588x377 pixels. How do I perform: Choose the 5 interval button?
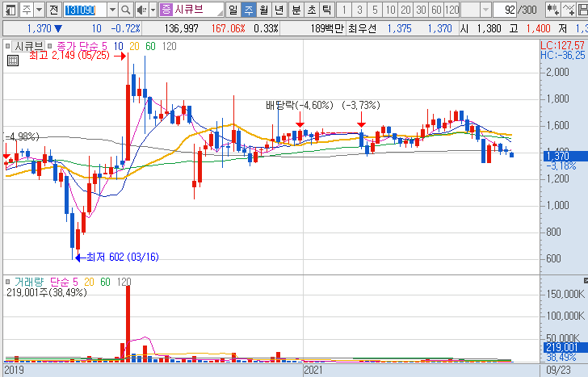click(x=375, y=10)
